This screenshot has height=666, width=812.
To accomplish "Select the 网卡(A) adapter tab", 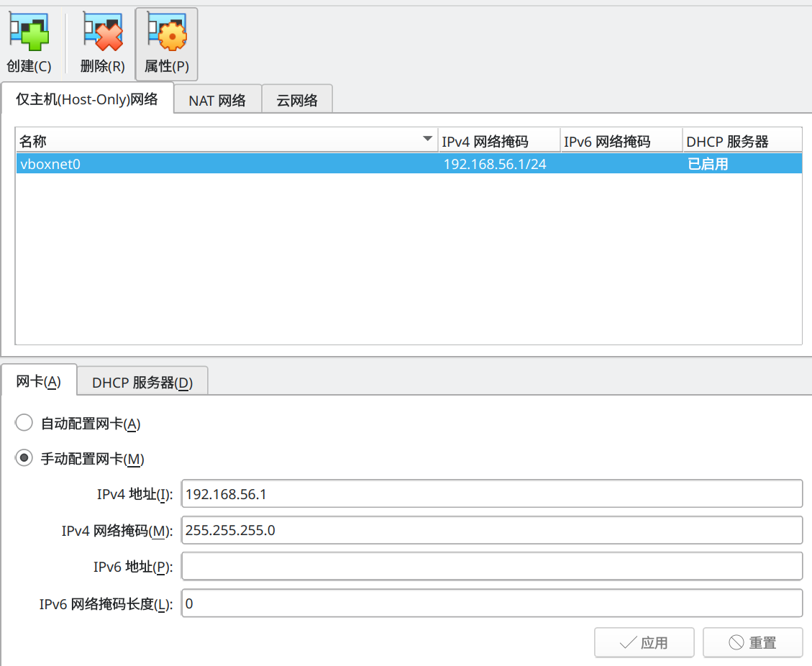I will 39,382.
